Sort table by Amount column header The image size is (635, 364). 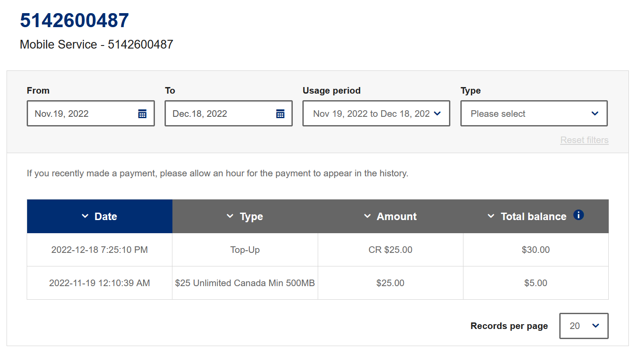coord(396,217)
